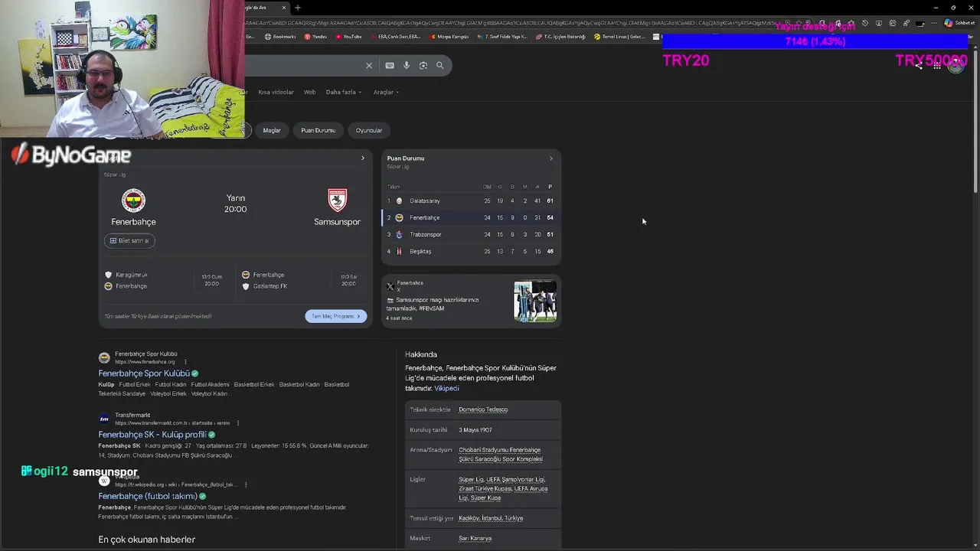Open the Google apps grid icon
The height and width of the screenshot is (551, 980).
point(937,66)
